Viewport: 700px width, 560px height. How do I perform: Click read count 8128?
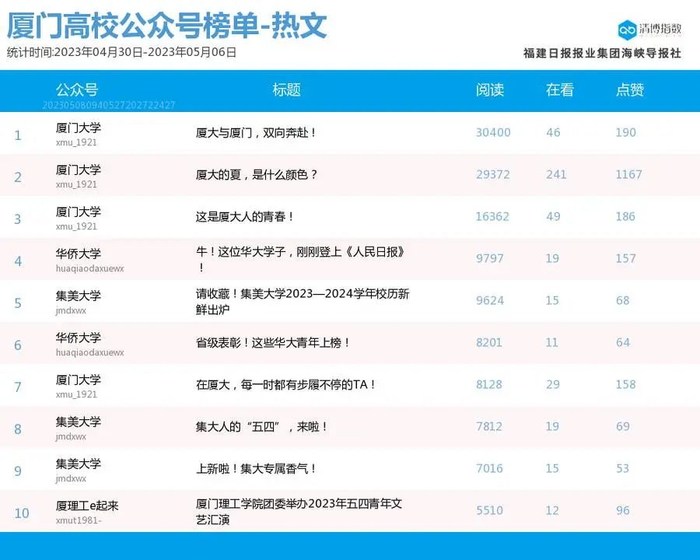click(489, 384)
